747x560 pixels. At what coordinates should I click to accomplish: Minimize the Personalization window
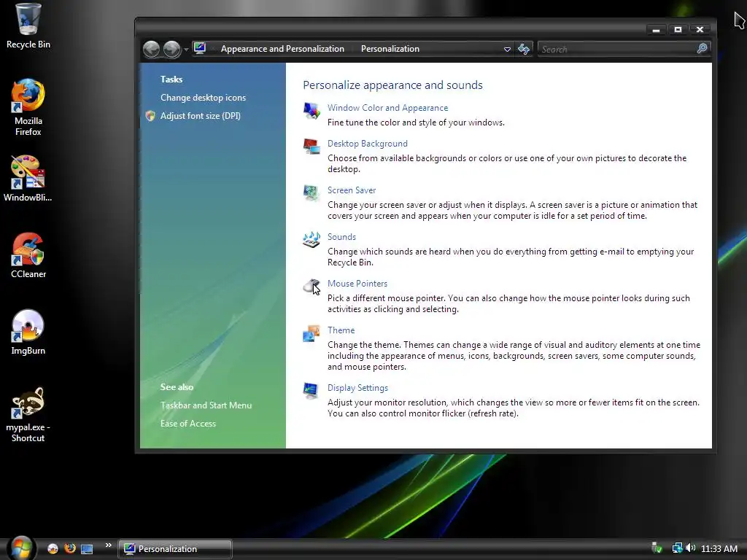pyautogui.click(x=656, y=29)
